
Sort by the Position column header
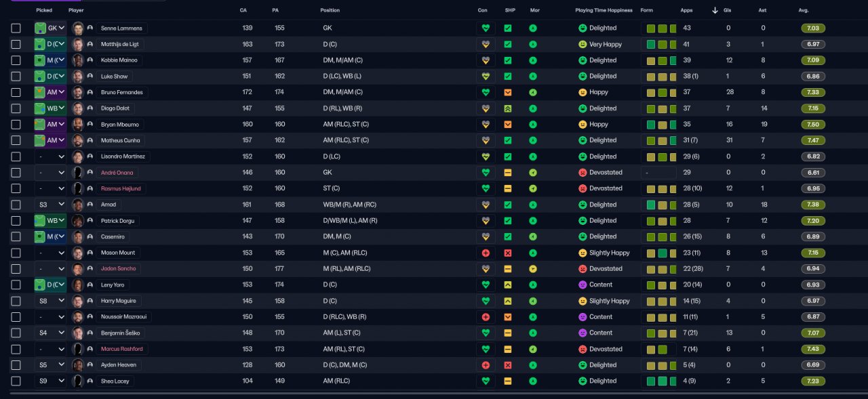coord(330,11)
